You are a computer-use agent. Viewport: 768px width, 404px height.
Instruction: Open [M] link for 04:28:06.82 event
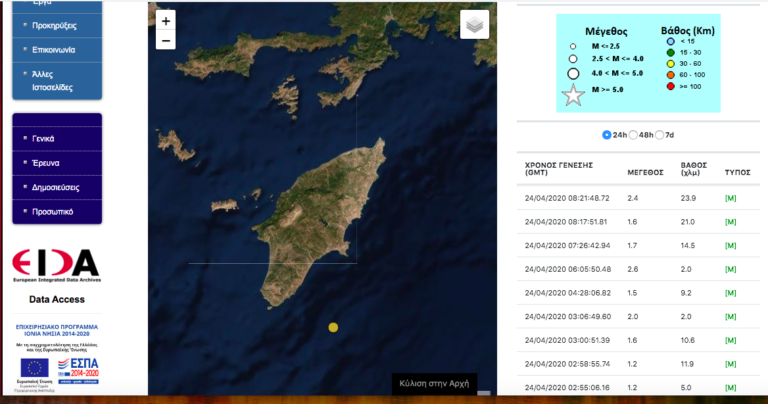pyautogui.click(x=730, y=293)
